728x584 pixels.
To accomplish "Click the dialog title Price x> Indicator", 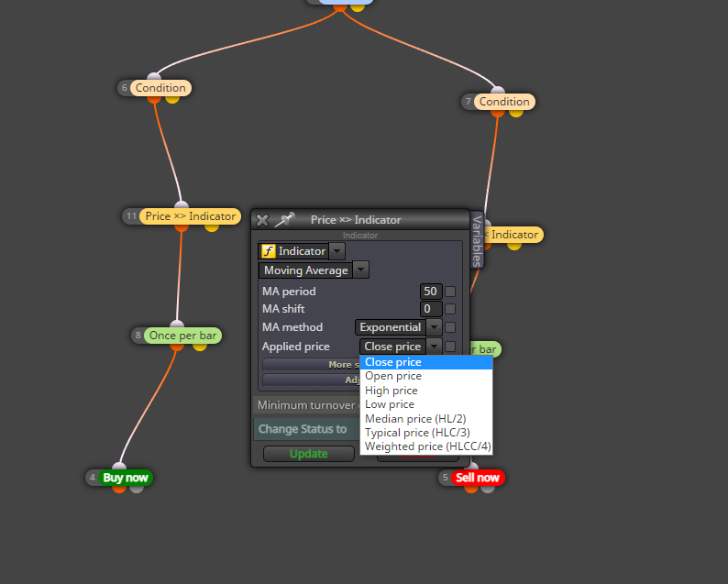I will 356,220.
